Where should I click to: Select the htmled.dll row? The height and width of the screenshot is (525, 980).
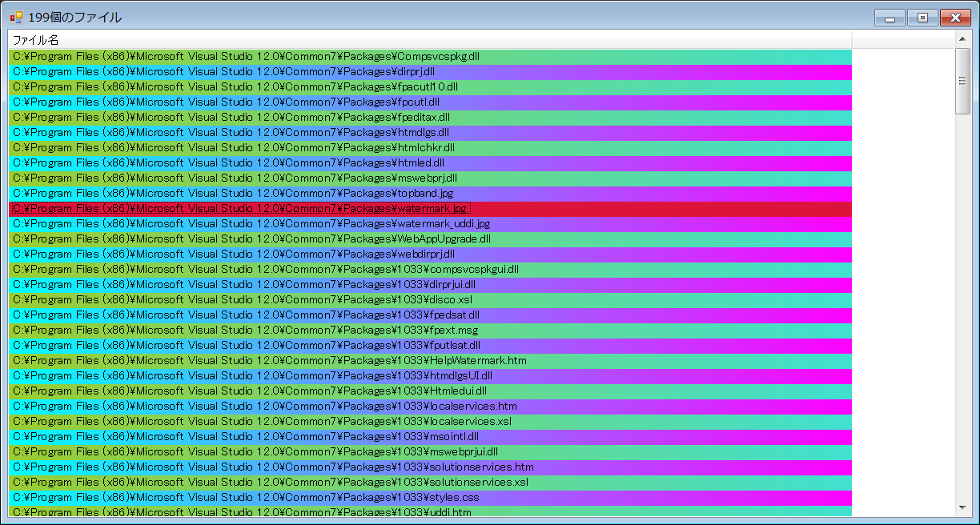pos(430,163)
